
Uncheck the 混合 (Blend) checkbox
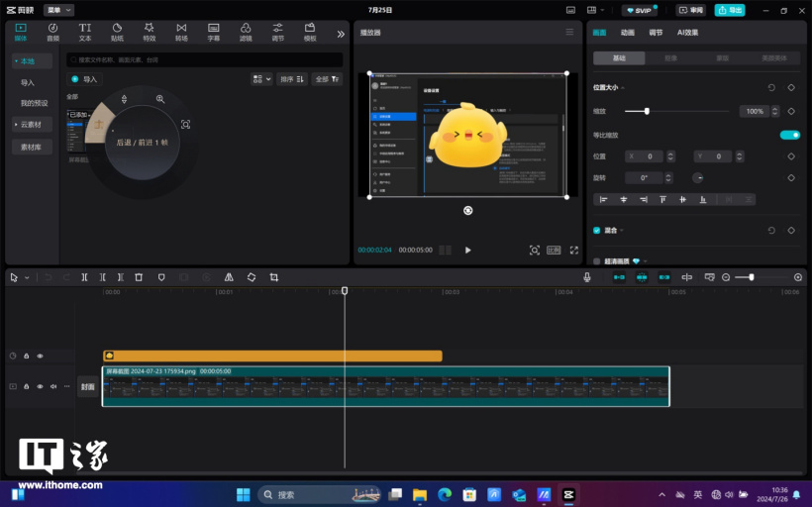tap(596, 230)
